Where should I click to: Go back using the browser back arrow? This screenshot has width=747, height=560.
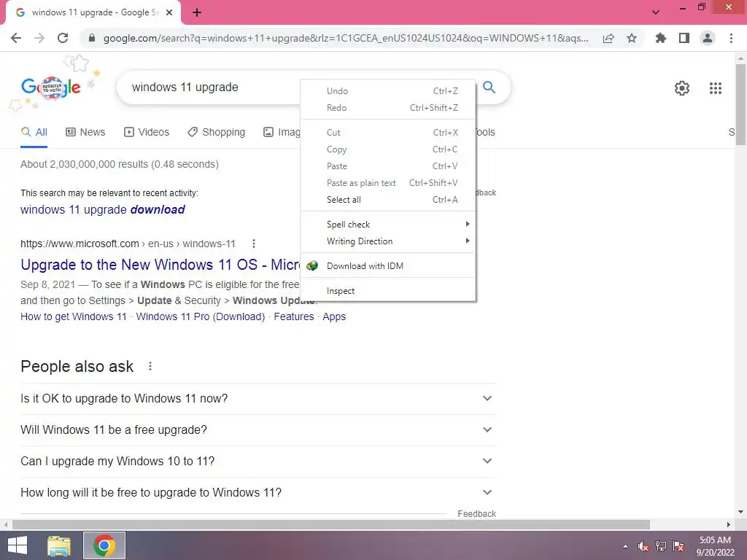(x=16, y=38)
